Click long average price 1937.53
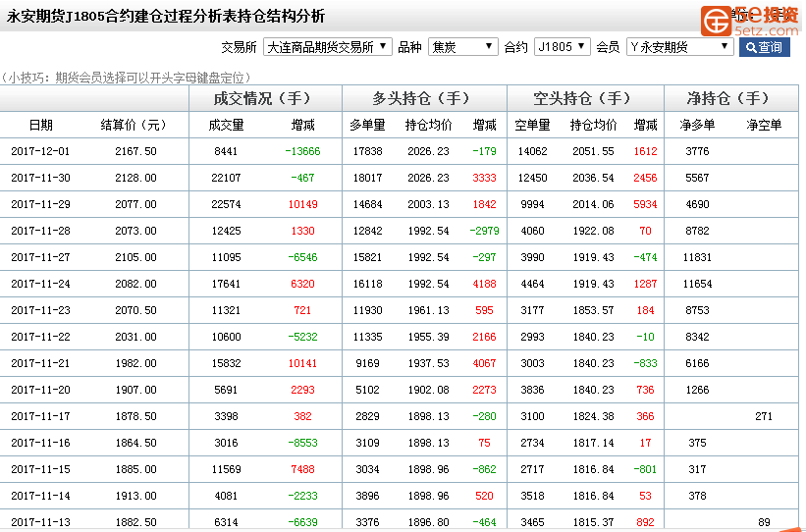Screen dimensions: 806x532 pos(428,363)
